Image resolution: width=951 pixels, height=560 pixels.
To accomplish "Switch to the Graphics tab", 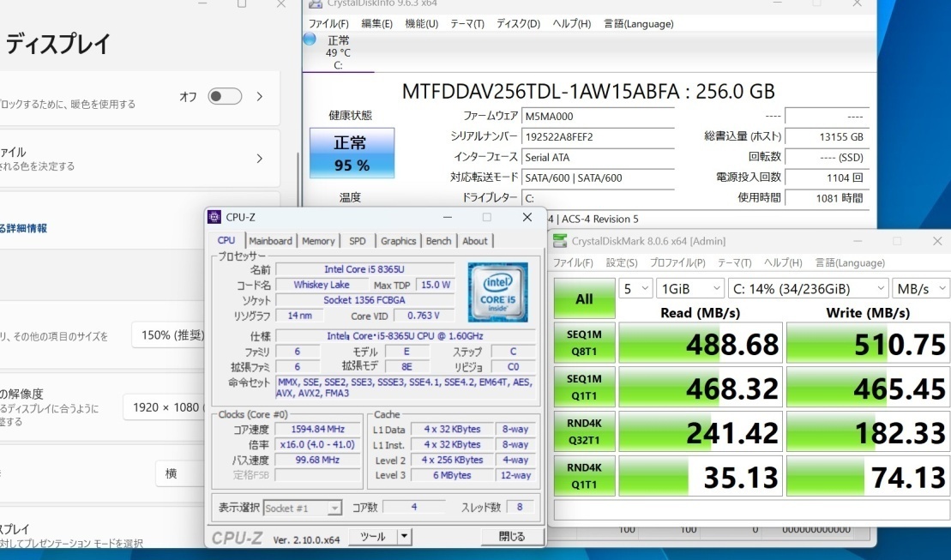I will click(x=399, y=241).
